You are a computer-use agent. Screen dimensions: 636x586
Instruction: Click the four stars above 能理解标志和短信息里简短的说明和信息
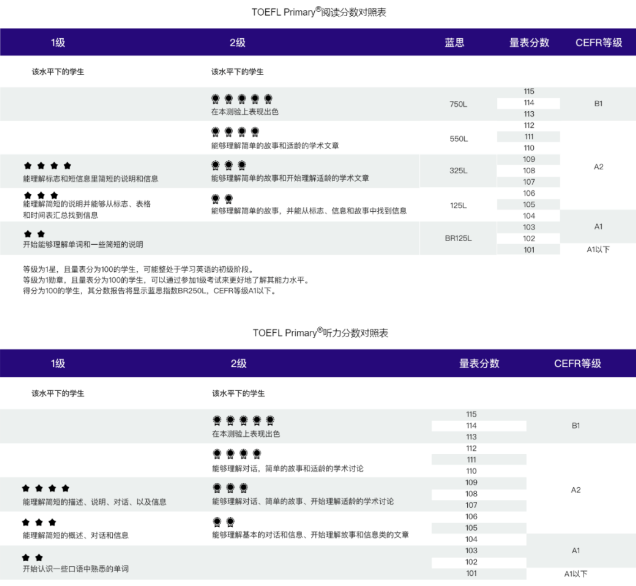(47, 165)
